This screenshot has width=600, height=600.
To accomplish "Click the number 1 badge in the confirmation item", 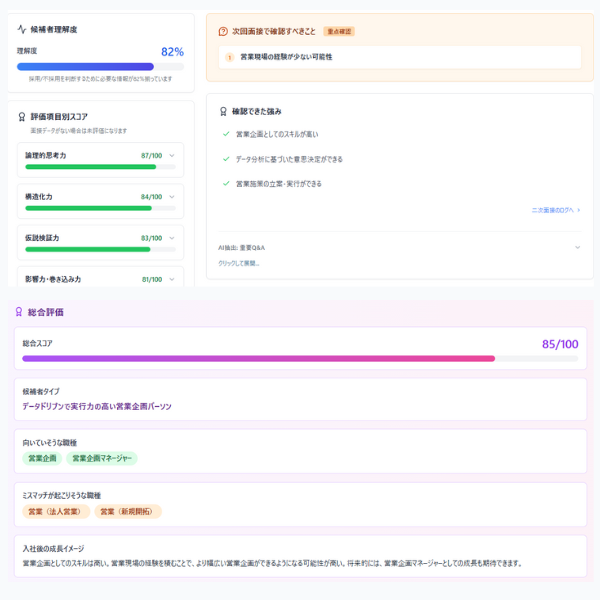I will 230,57.
